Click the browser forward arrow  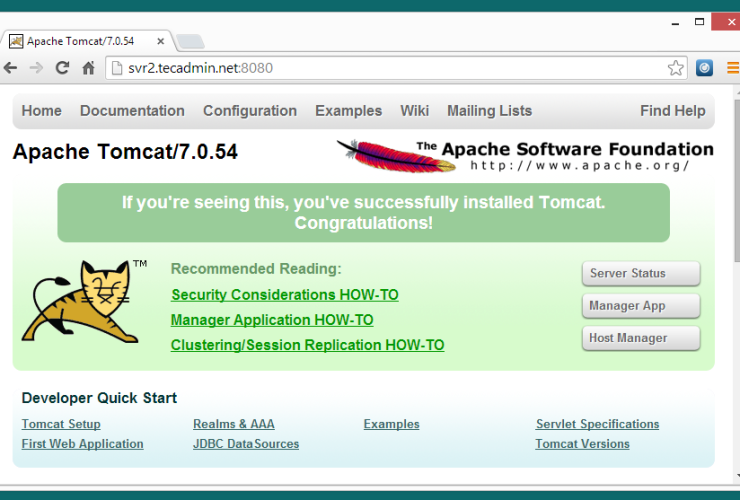pos(36,68)
